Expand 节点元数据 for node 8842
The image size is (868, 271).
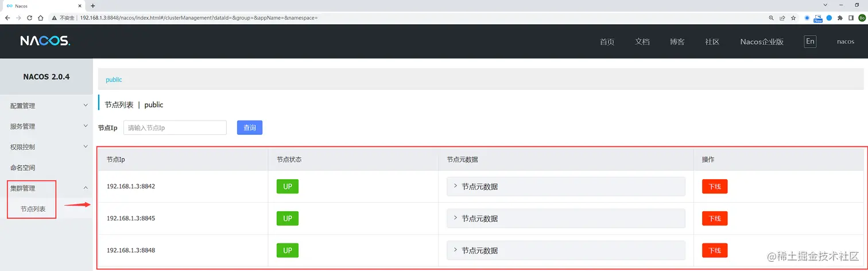(x=565, y=187)
